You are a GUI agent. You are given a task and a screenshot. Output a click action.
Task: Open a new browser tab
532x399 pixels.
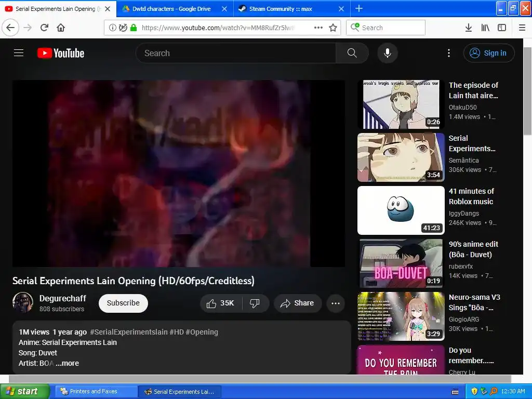358,8
